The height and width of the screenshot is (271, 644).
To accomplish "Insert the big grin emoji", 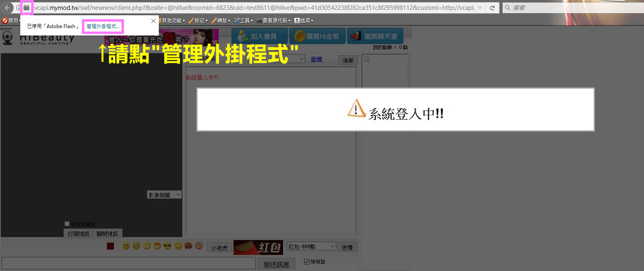I will tap(137, 246).
